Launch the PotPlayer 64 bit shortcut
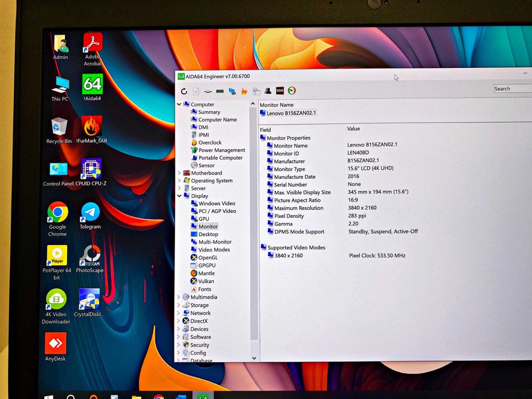Viewport: 532px width, 399px height. tap(56, 263)
